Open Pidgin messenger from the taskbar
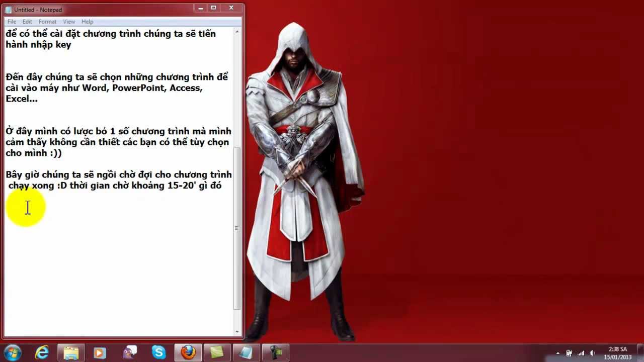Screen dimensions: 644x362 (129, 352)
